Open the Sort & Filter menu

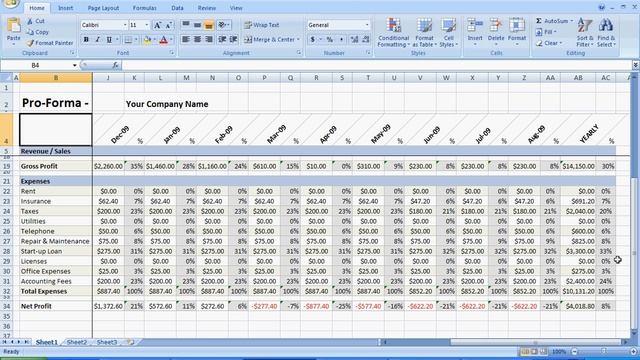pos(584,33)
